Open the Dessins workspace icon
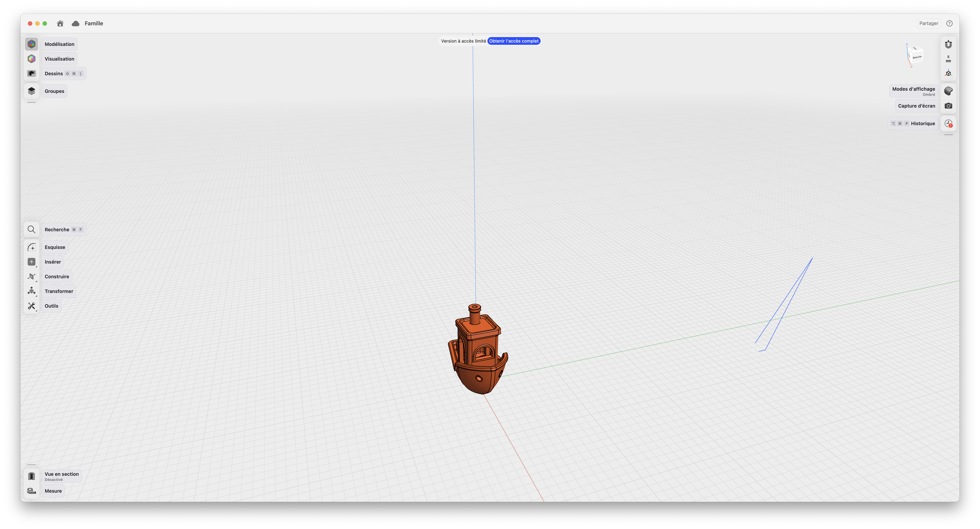Viewport: 980px width, 529px height. [32, 73]
